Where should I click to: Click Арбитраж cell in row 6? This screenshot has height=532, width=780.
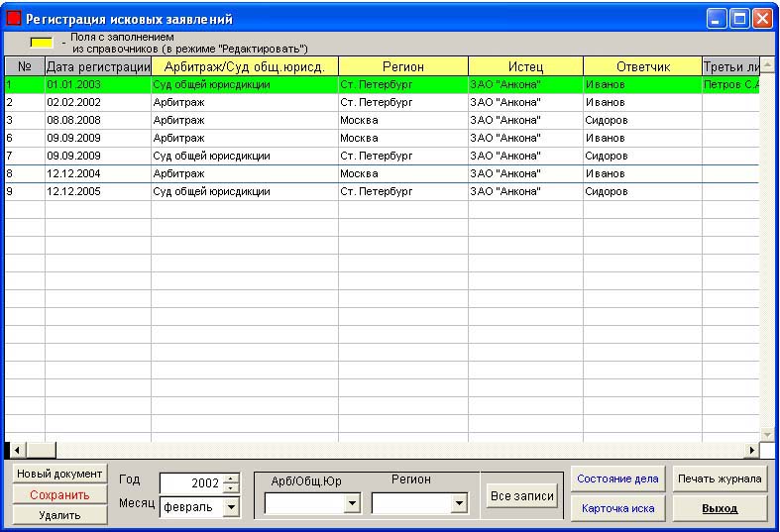click(x=245, y=138)
